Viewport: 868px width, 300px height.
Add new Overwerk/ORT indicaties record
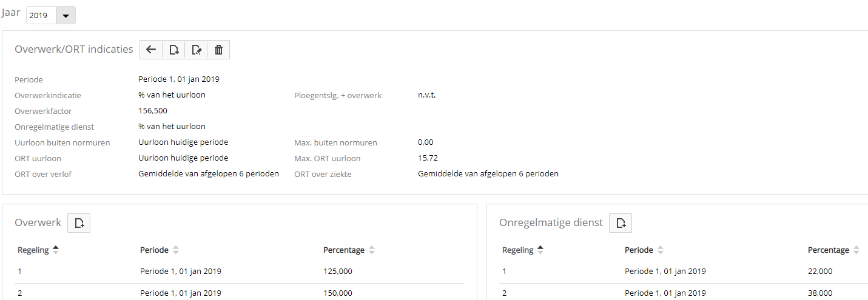pos(173,50)
